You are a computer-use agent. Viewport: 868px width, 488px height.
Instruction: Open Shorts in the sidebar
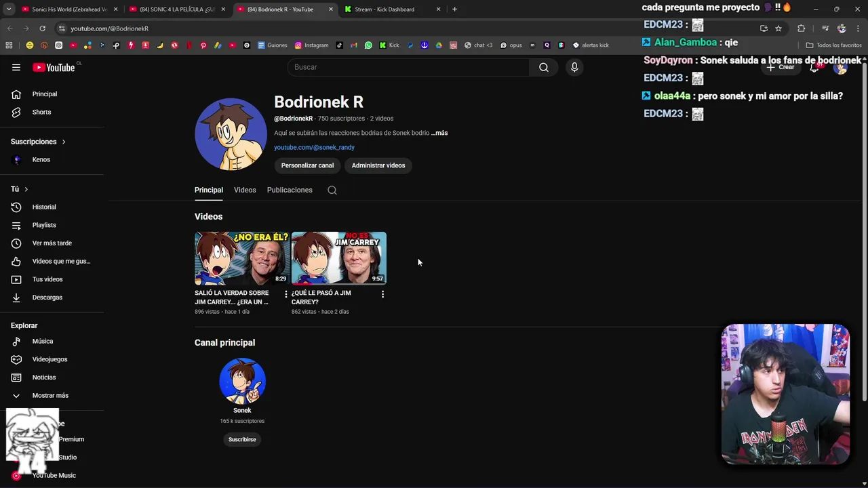pyautogui.click(x=41, y=112)
